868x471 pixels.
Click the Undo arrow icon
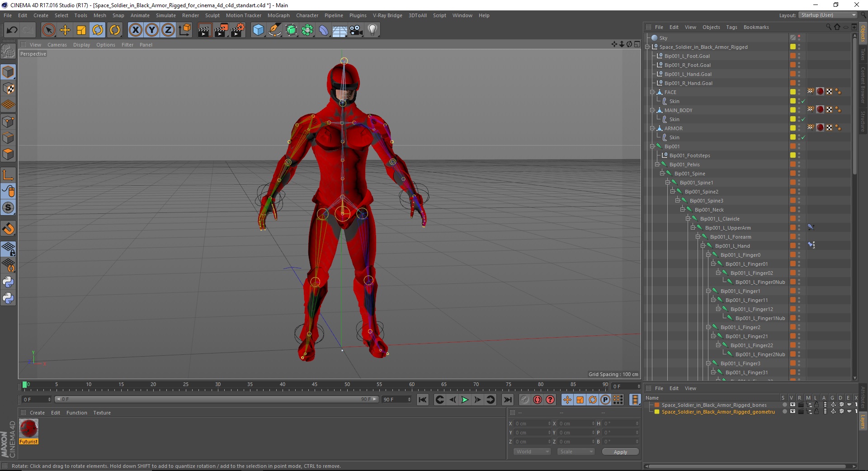(x=12, y=30)
